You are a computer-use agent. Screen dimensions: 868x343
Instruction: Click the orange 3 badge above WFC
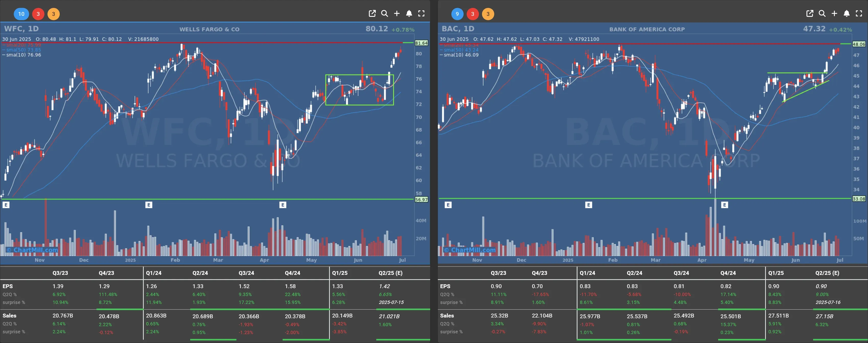click(54, 14)
